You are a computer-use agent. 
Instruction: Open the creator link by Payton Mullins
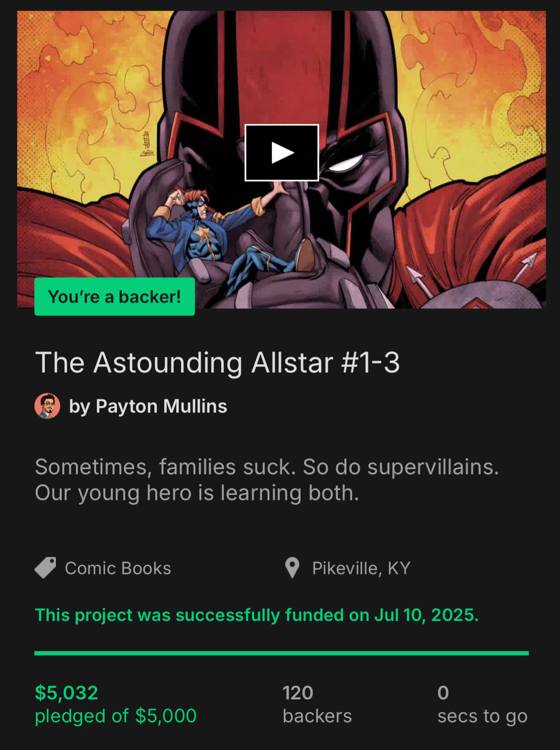click(x=148, y=406)
